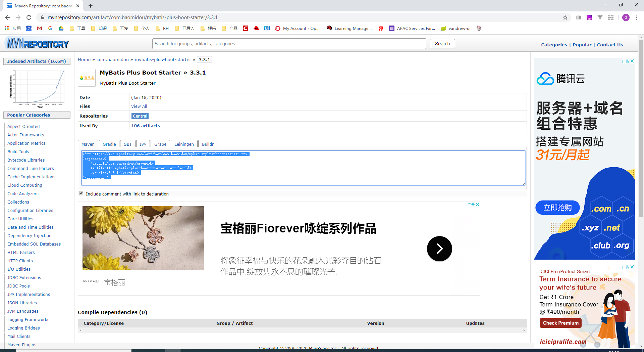This screenshot has height=352, width=644.
Task: Open the Logging Frameworks category
Action: pos(29,319)
